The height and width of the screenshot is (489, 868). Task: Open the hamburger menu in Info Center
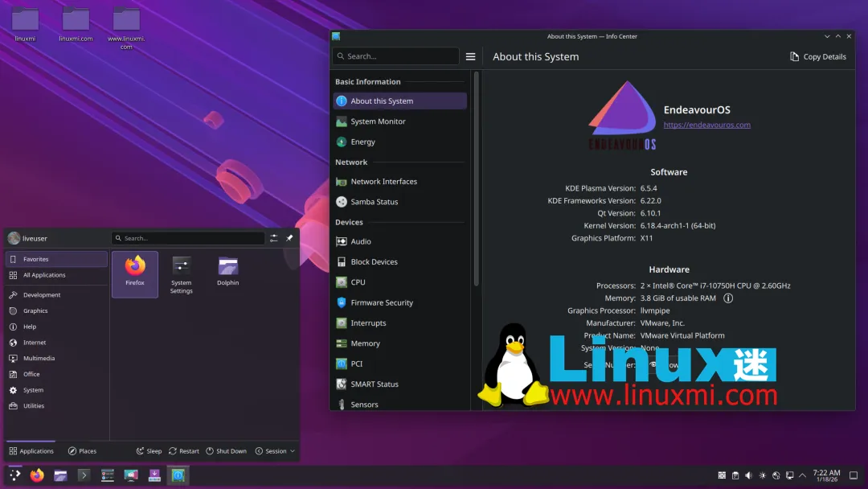coord(470,56)
